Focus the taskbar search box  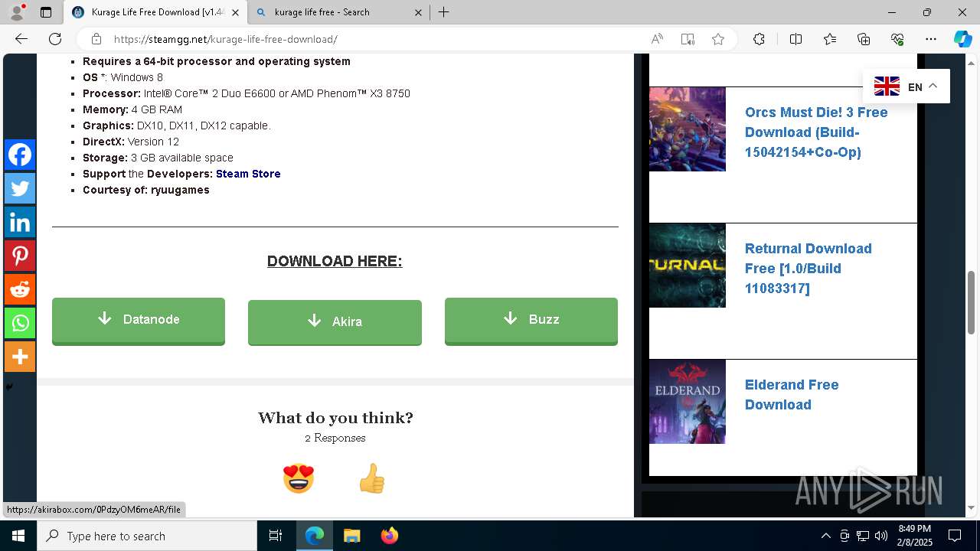point(147,536)
